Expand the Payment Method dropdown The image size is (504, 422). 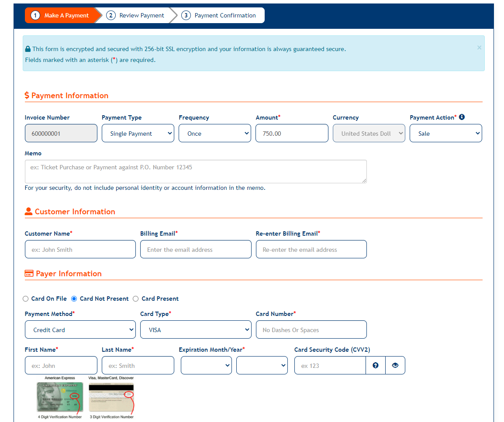click(x=80, y=330)
